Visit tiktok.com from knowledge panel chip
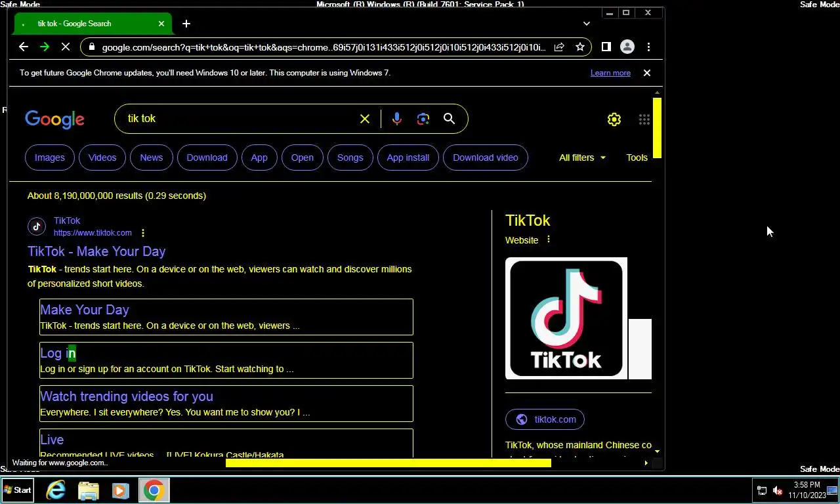 coord(545,419)
